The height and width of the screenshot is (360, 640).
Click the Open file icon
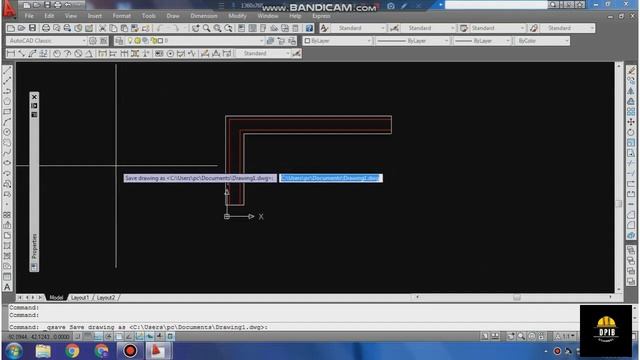pyautogui.click(x=21, y=28)
